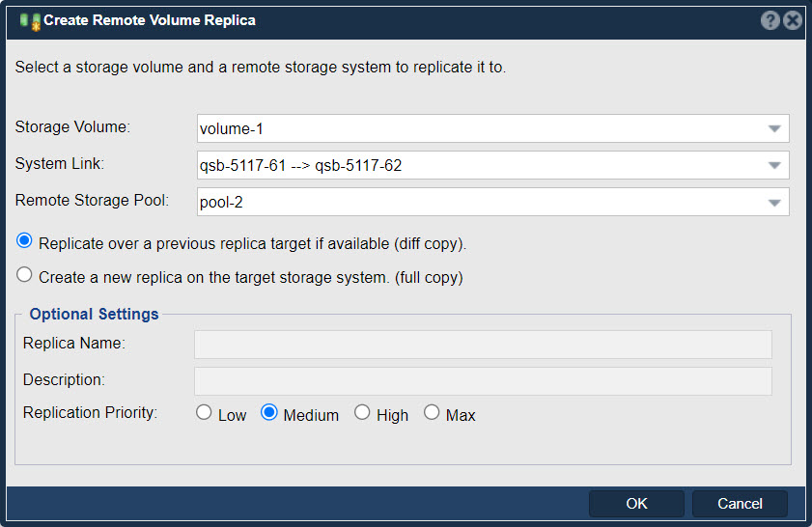Click the Create Remote Volume Replica title icon

pyautogui.click(x=30, y=22)
